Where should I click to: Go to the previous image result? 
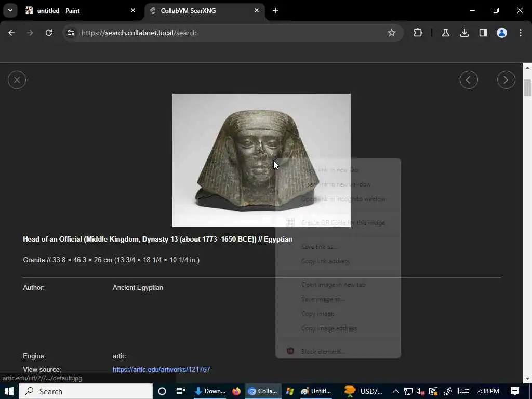point(469,80)
